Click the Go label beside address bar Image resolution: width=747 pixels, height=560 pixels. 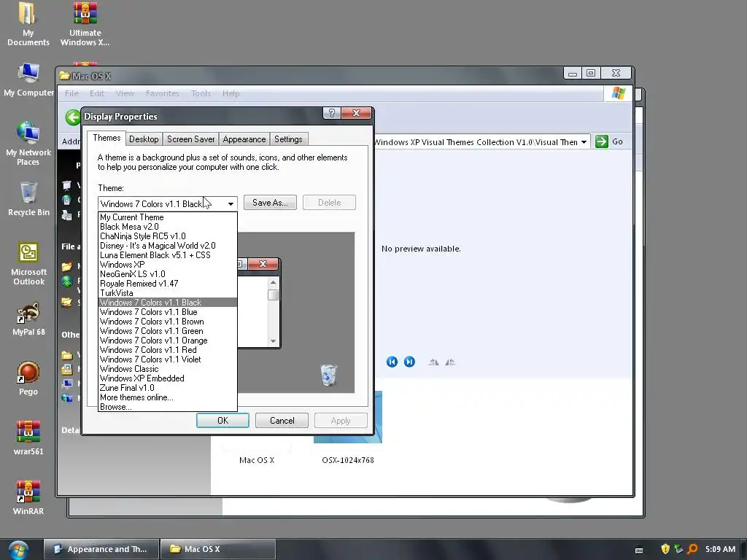[617, 141]
